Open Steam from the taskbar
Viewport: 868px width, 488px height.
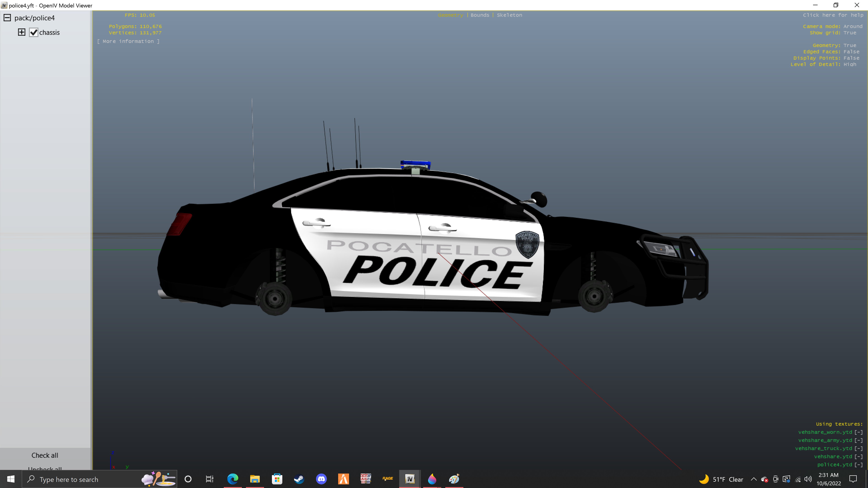click(299, 479)
